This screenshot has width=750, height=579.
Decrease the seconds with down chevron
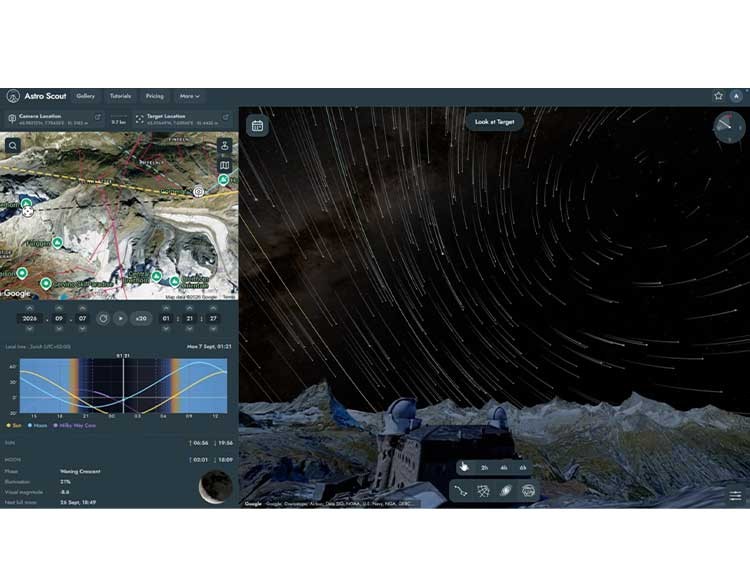click(213, 329)
